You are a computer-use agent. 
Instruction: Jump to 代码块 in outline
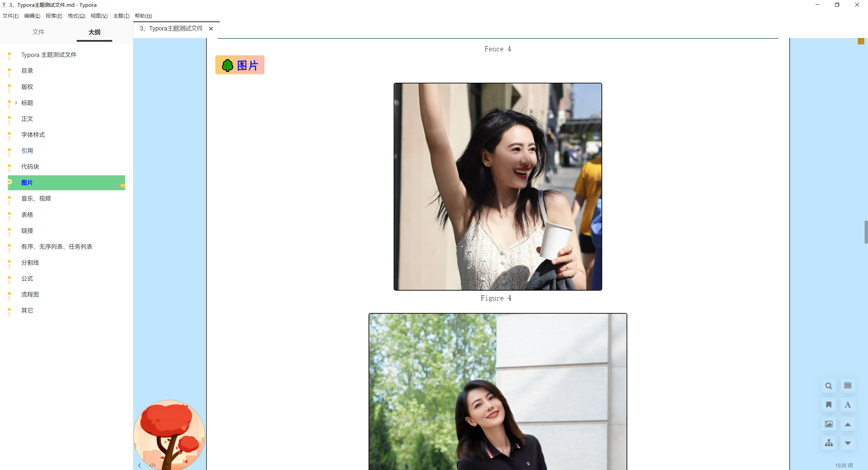[30, 167]
